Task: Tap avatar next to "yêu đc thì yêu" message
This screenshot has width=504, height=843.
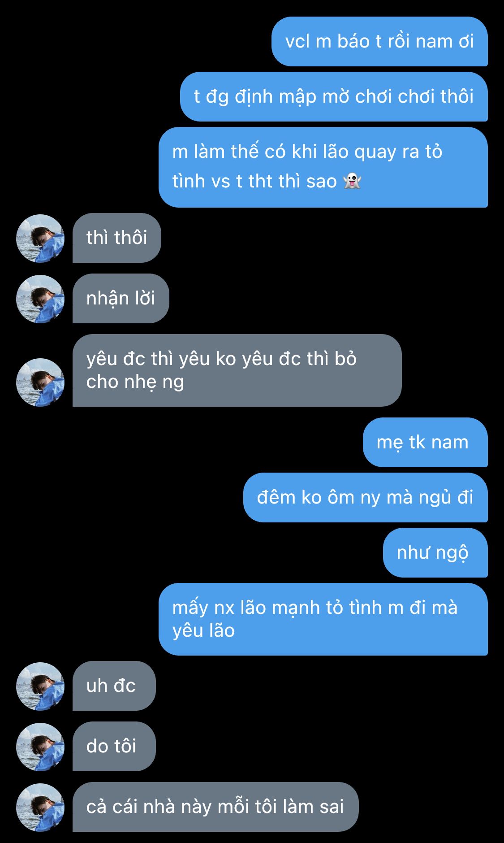Action: click(x=40, y=382)
